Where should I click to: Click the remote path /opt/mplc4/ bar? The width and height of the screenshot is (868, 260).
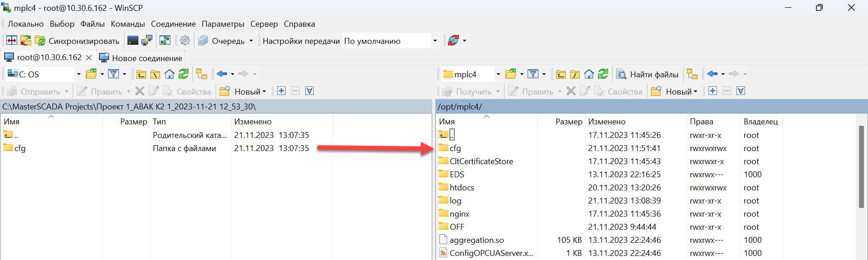(651, 107)
